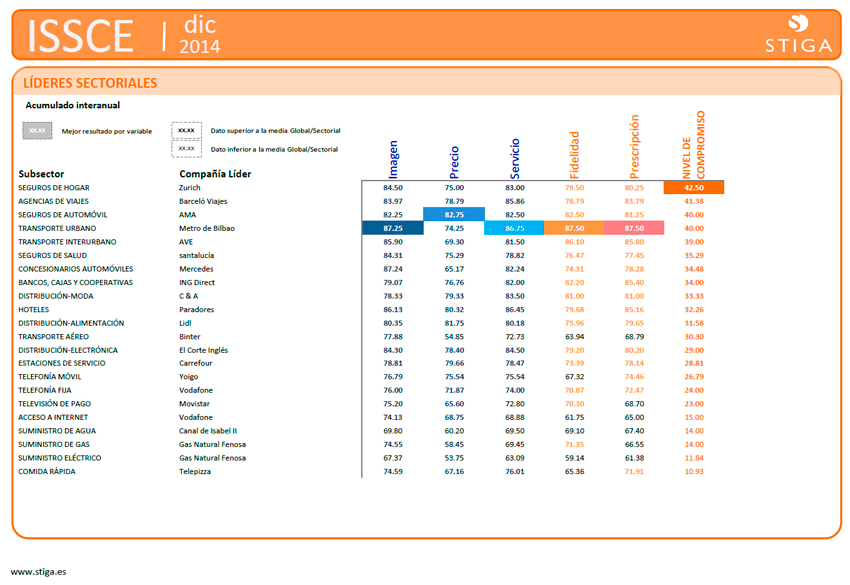Click the legend sample box beside 'Dato superior'
The height and width of the screenshot is (585, 850).
click(186, 131)
